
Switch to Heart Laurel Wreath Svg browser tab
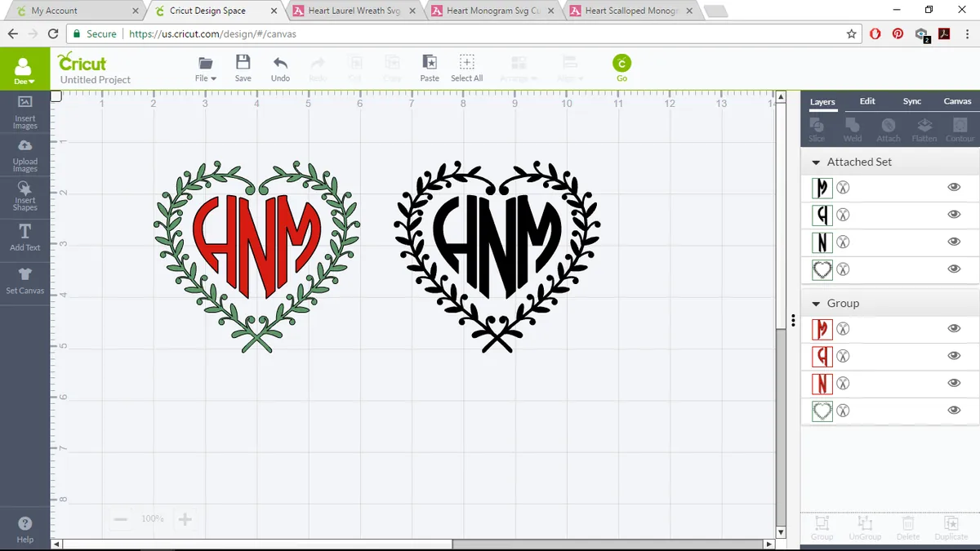point(353,11)
